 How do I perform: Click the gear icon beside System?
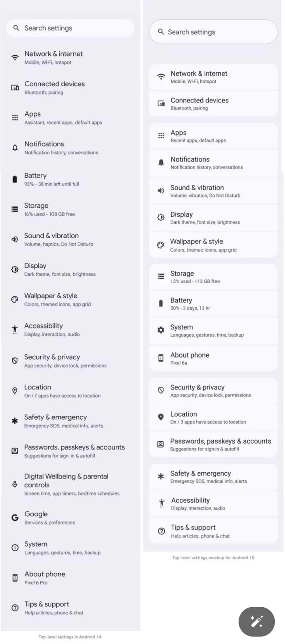[161, 330]
